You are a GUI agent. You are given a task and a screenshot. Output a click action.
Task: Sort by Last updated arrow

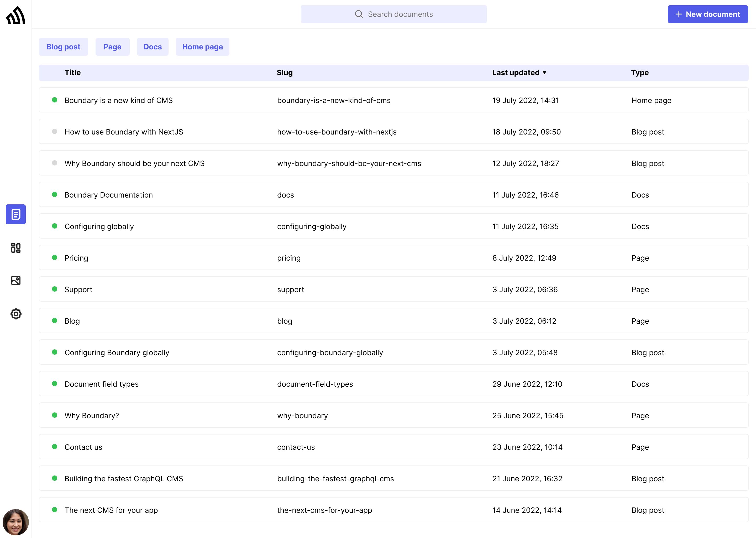(x=544, y=73)
